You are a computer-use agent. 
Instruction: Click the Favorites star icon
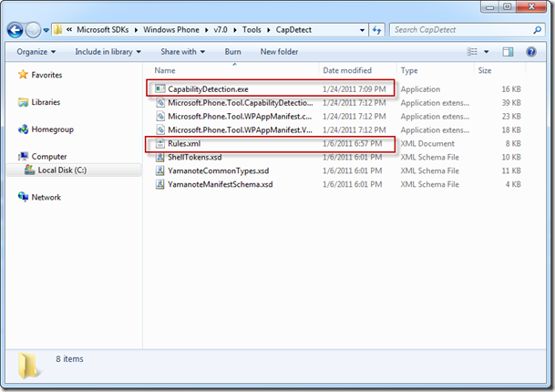23,75
